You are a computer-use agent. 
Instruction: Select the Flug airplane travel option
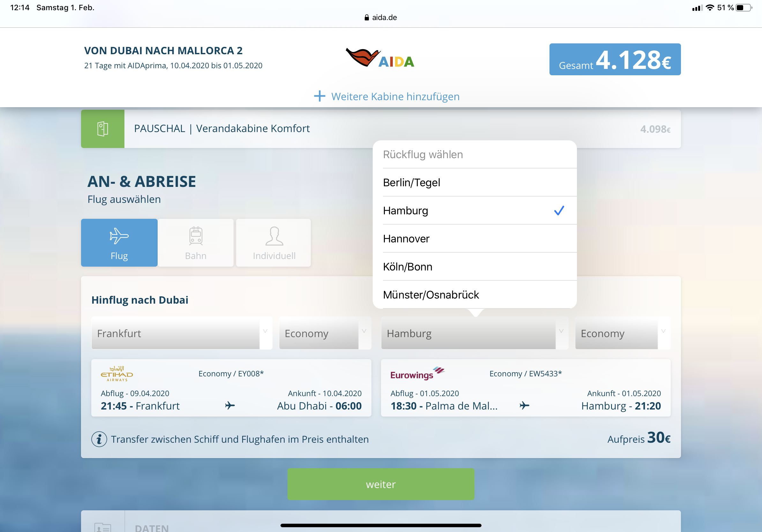tap(119, 242)
